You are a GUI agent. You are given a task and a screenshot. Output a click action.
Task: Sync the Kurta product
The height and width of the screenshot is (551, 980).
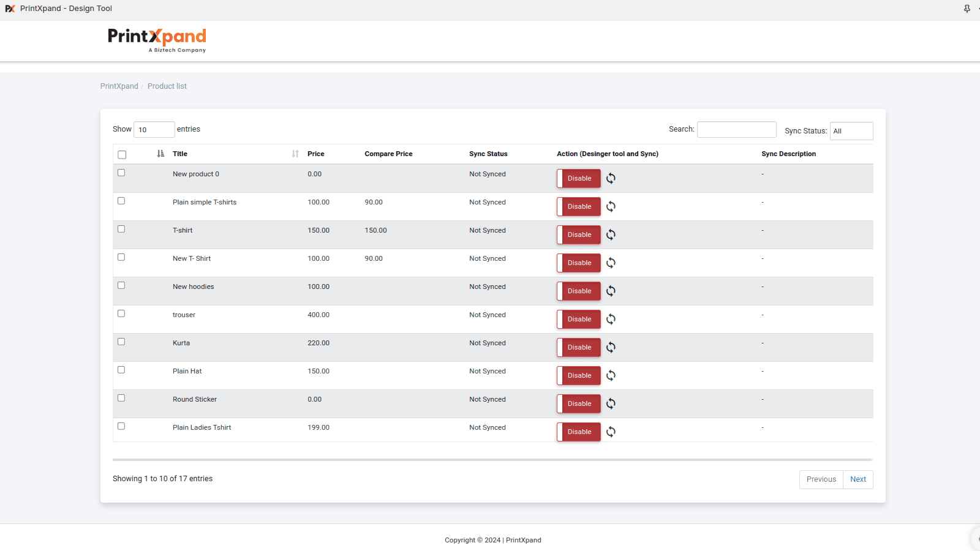point(611,348)
